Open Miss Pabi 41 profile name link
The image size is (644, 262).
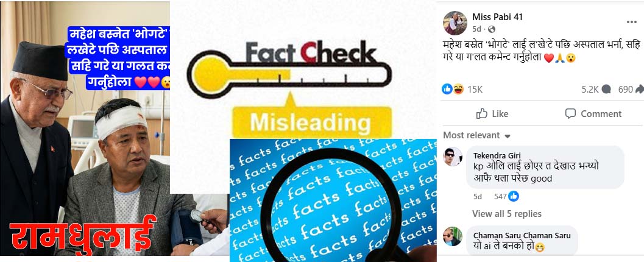pyautogui.click(x=497, y=17)
